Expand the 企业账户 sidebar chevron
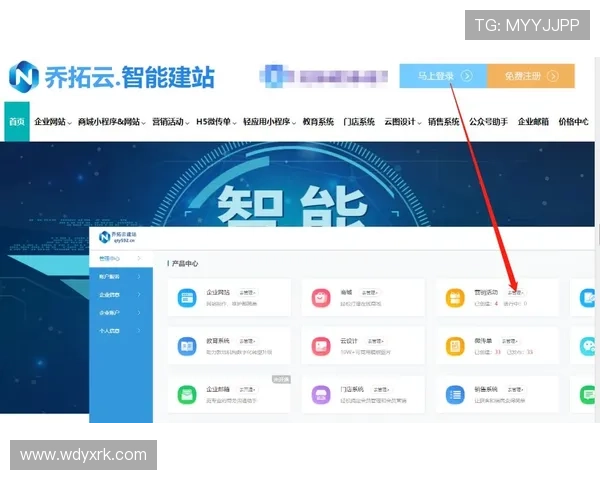 139,313
